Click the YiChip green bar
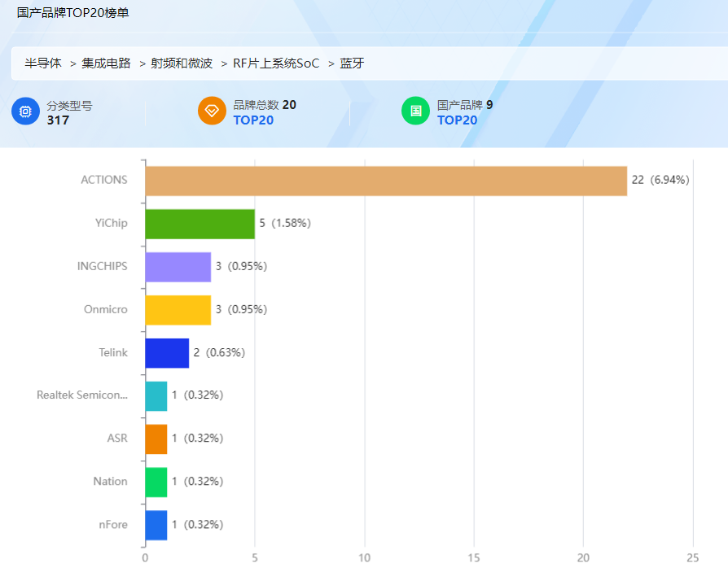The width and height of the screenshot is (728, 585). coord(200,224)
